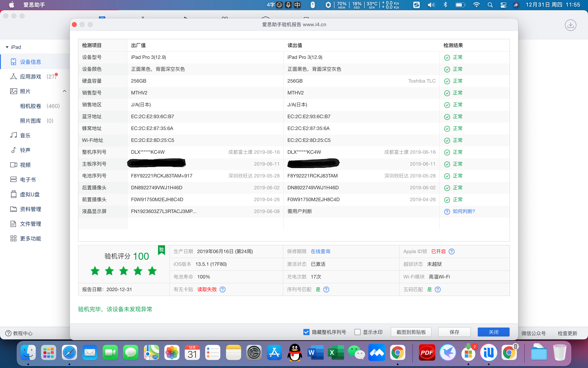
Task: Open 应用游戏 section in the sidebar
Action: [x=35, y=77]
